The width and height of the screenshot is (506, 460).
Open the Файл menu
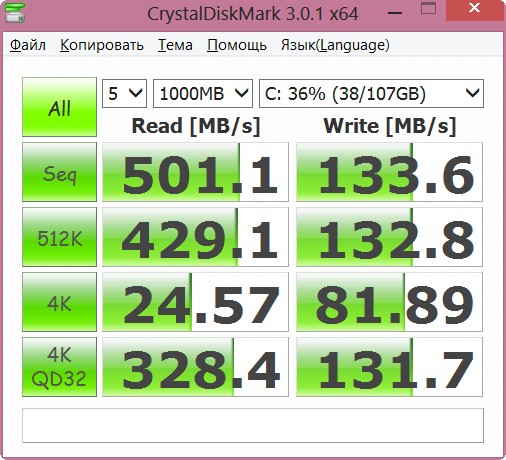tap(28, 45)
